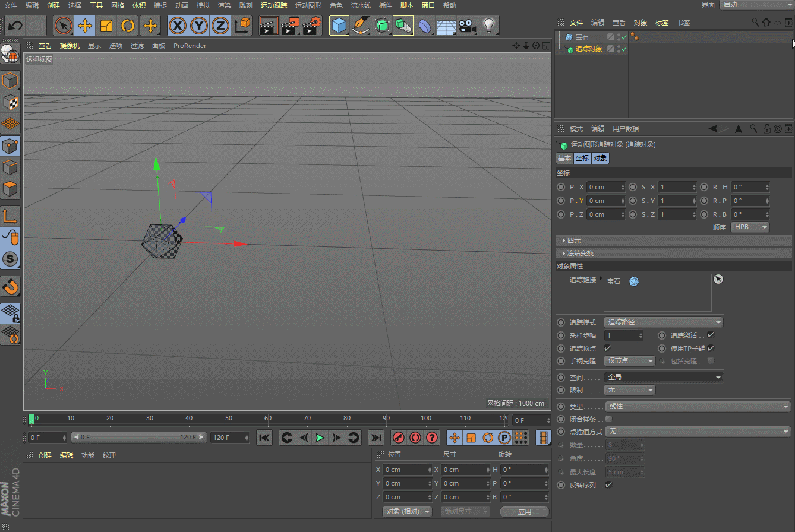Open the 空间 dropdown

(663, 377)
